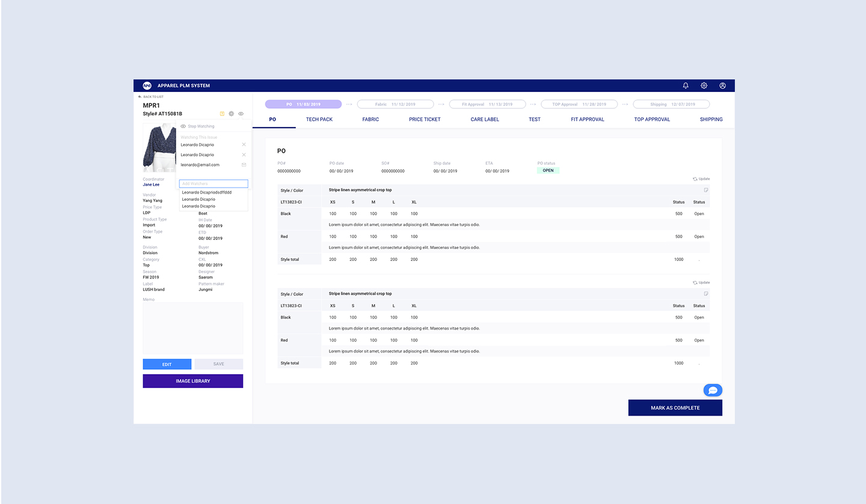Screen dimensions: 866x504
Task: Click the green OPEN PO status badge
Action: pos(548,170)
